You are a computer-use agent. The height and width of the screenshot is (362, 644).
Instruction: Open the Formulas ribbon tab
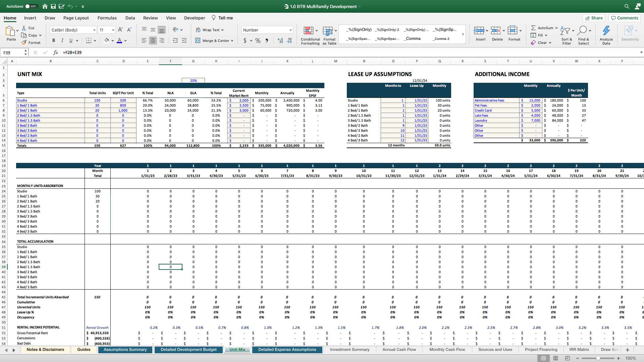(x=107, y=18)
